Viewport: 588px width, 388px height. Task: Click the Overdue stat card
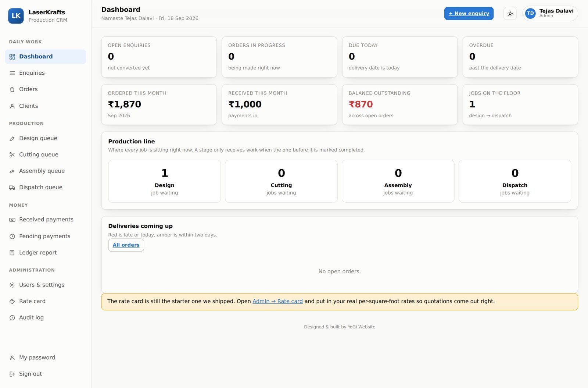[x=520, y=57]
